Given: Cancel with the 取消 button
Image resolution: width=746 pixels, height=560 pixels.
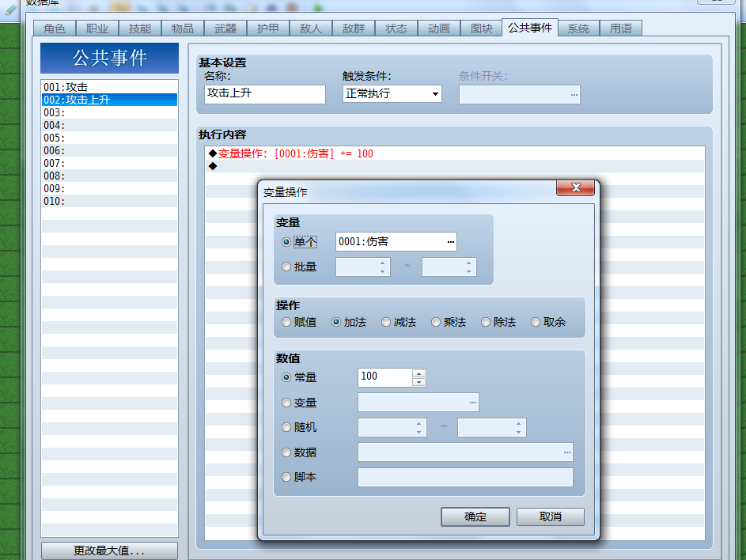Looking at the screenshot, I should coord(551,516).
